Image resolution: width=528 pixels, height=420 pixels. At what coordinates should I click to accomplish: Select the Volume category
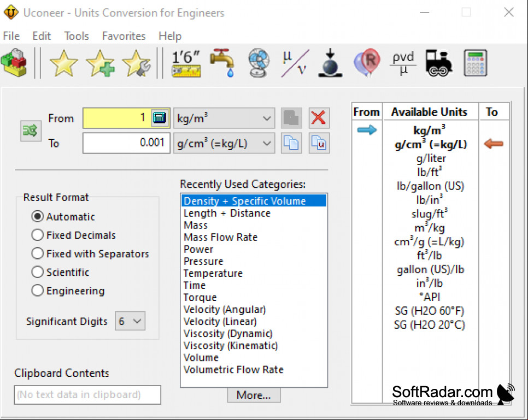coord(254,358)
